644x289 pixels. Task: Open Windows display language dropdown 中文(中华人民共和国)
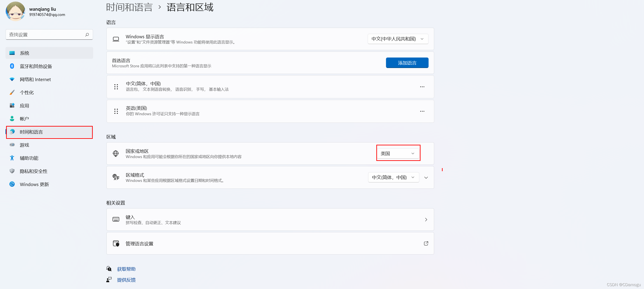[398, 39]
